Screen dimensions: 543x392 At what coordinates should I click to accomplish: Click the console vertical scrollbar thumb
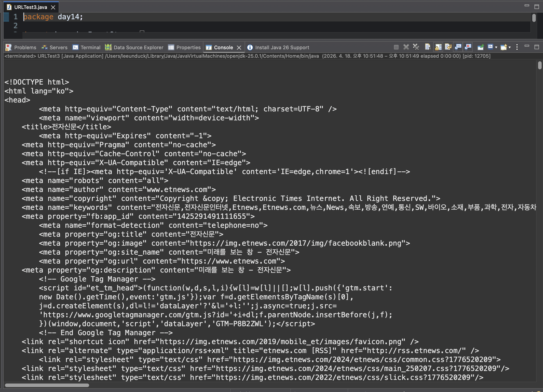tap(539, 65)
